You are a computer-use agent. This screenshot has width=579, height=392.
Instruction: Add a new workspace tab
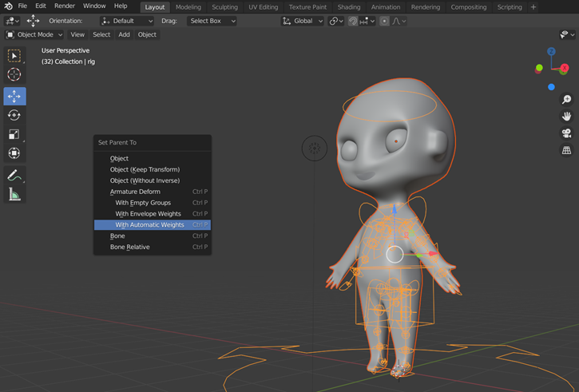(x=533, y=7)
